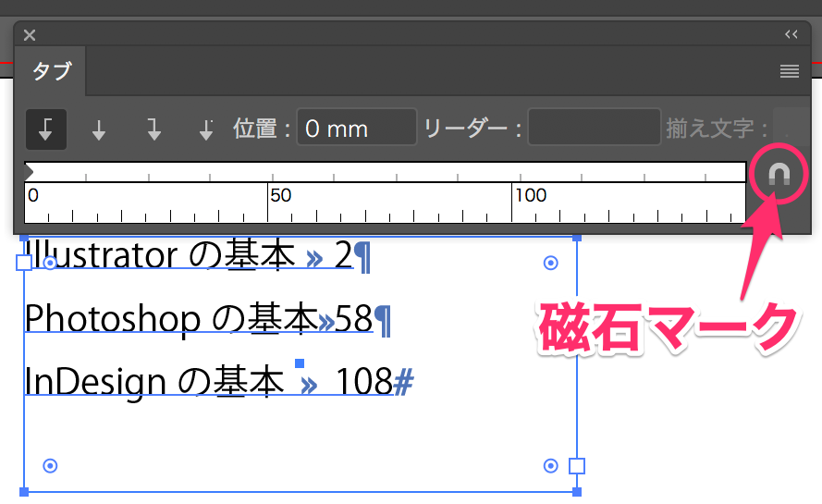Select the タブ panel tab

51,71
